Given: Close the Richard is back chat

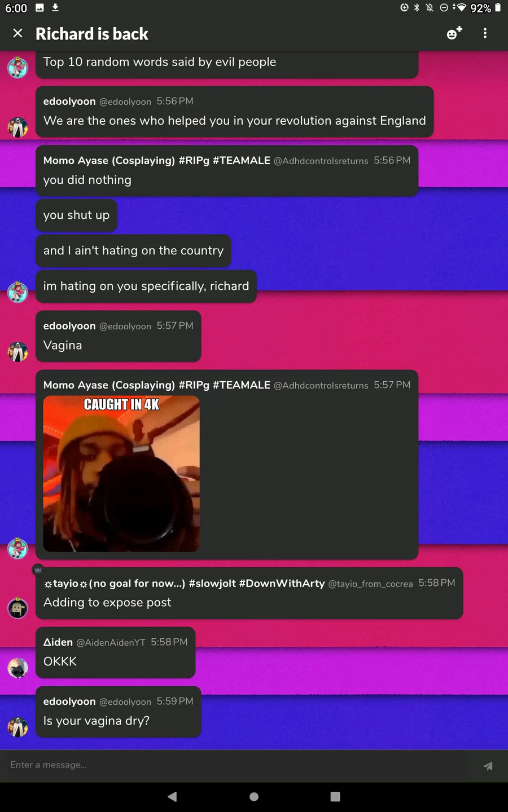Looking at the screenshot, I should coord(18,33).
